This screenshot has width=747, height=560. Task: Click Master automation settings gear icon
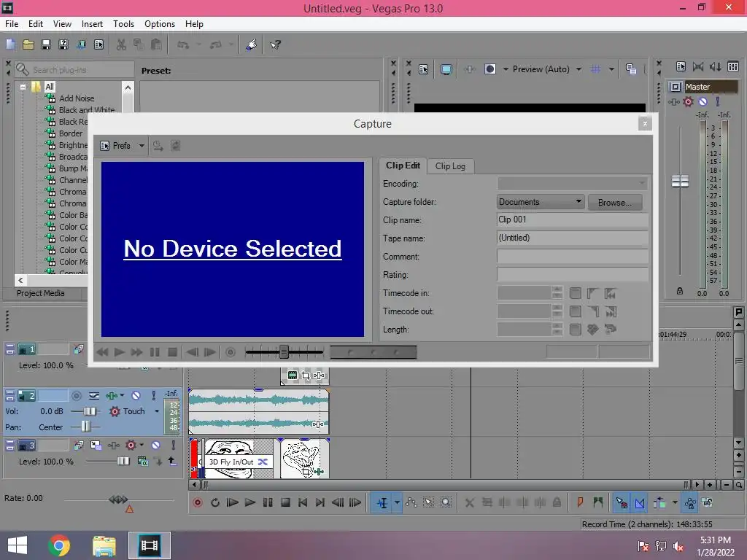[x=688, y=101]
